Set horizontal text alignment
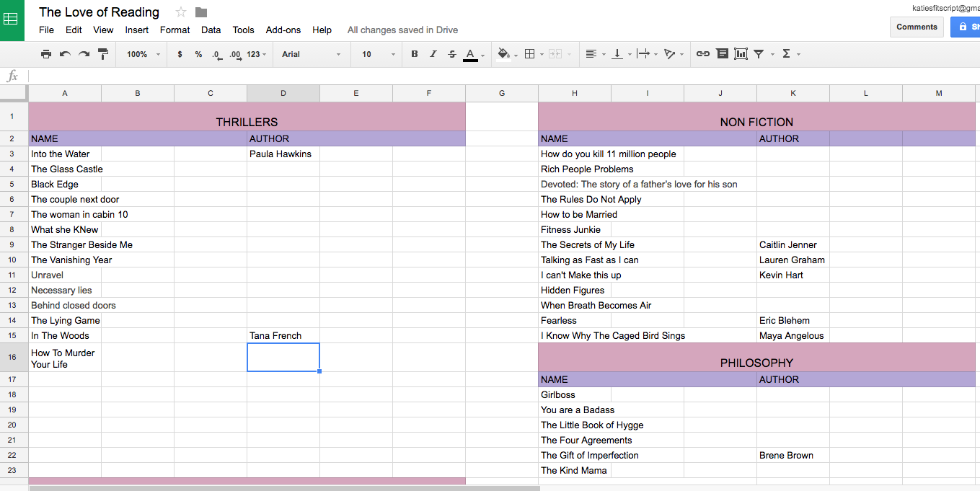 591,54
